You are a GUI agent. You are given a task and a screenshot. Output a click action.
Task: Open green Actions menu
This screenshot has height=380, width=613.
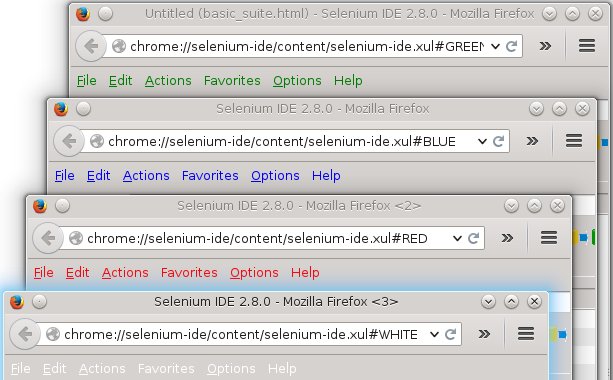(x=168, y=81)
